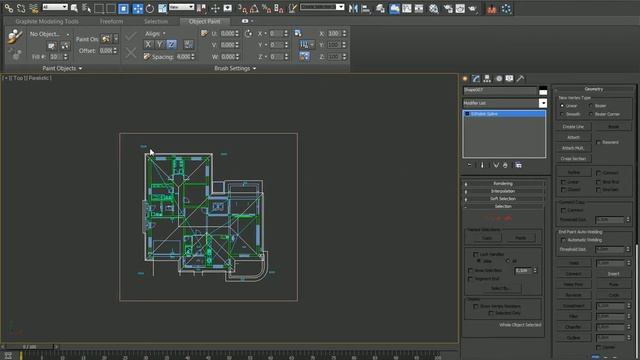This screenshot has height=360, width=640.
Task: Open the Utilities panel hammer icon
Action: click(520, 78)
